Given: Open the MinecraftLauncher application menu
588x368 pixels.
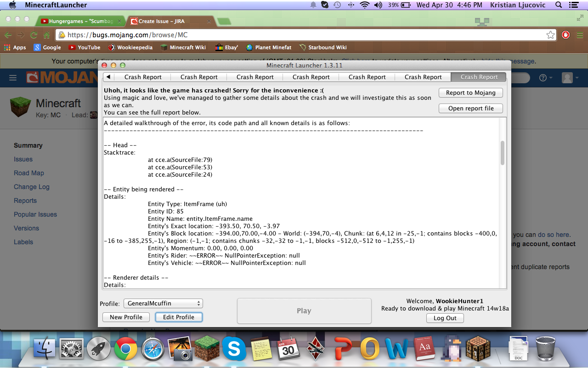Looking at the screenshot, I should [x=56, y=5].
